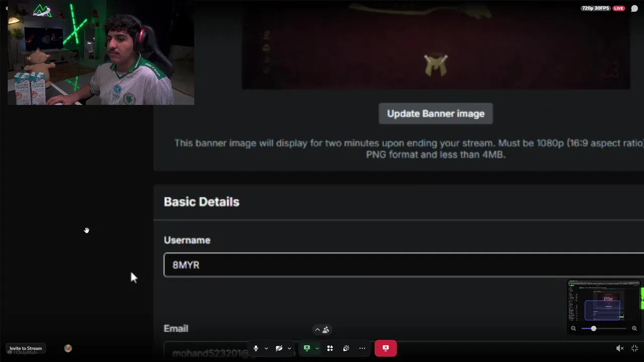Toggle the camera on/off button
Viewport: 644px width, 362px height.
pyautogui.click(x=279, y=348)
